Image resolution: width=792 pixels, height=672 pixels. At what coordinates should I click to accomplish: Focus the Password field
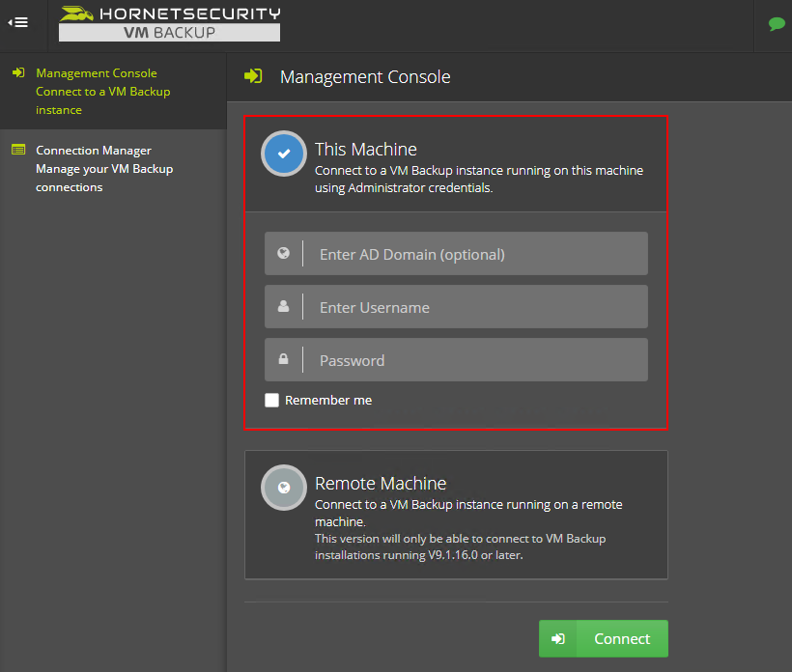tap(456, 360)
